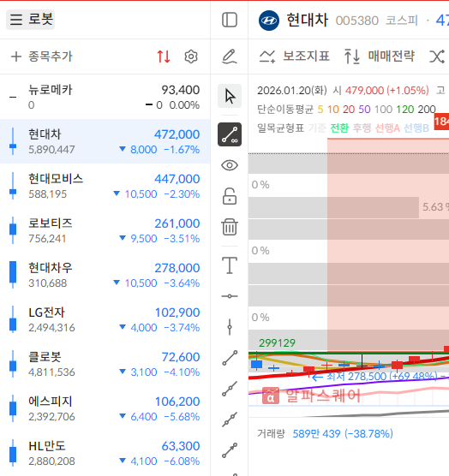Viewport: 449px width, 476px height.
Task: Click the 로보티즈 candlestick mini icon
Action: 13,230
